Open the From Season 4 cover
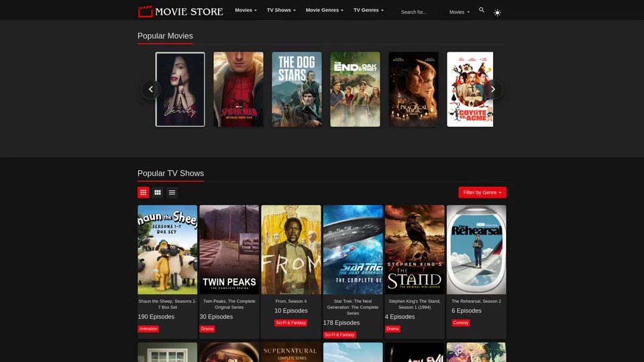Image resolution: width=644 pixels, height=362 pixels. (291, 249)
